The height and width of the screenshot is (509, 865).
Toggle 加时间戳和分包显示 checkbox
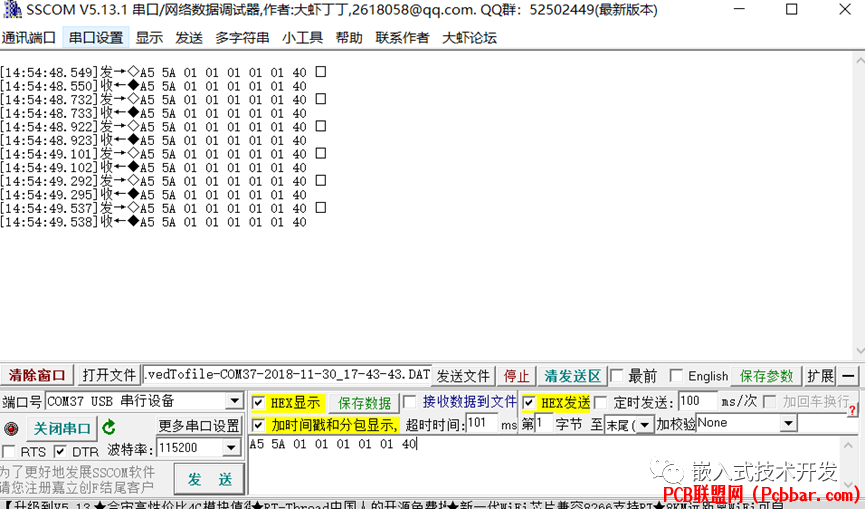[x=258, y=425]
